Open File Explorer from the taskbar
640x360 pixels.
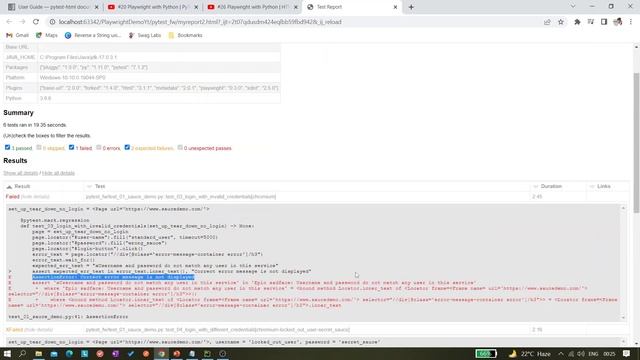[x=38, y=353]
